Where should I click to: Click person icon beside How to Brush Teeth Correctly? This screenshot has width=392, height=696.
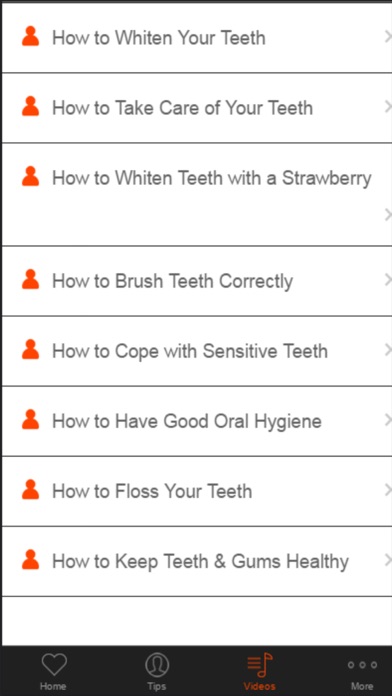tap(30, 280)
